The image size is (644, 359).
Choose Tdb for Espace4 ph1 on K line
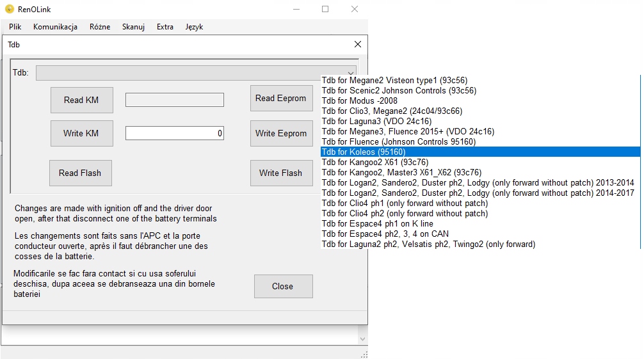point(377,223)
